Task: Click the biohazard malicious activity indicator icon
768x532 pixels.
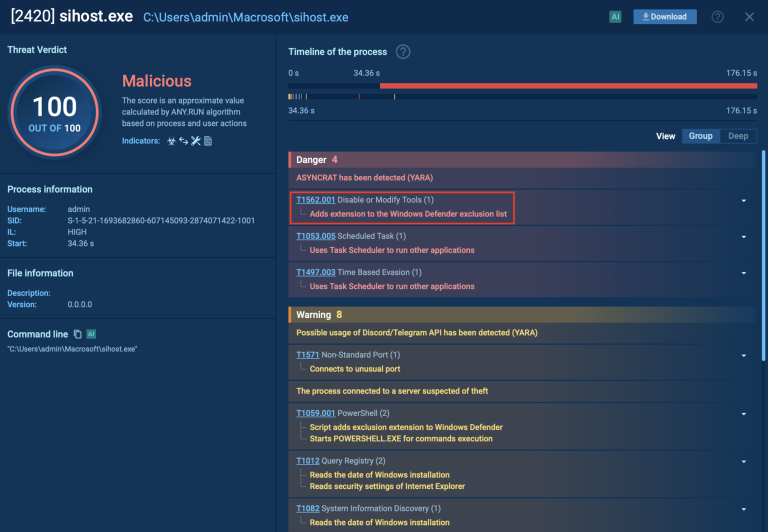Action: (171, 141)
